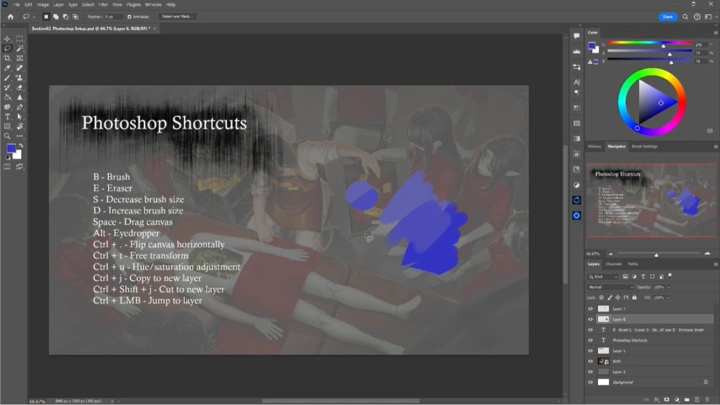Select the Clone Stamp tool
Image resolution: width=720 pixels, height=405 pixels.
20,78
